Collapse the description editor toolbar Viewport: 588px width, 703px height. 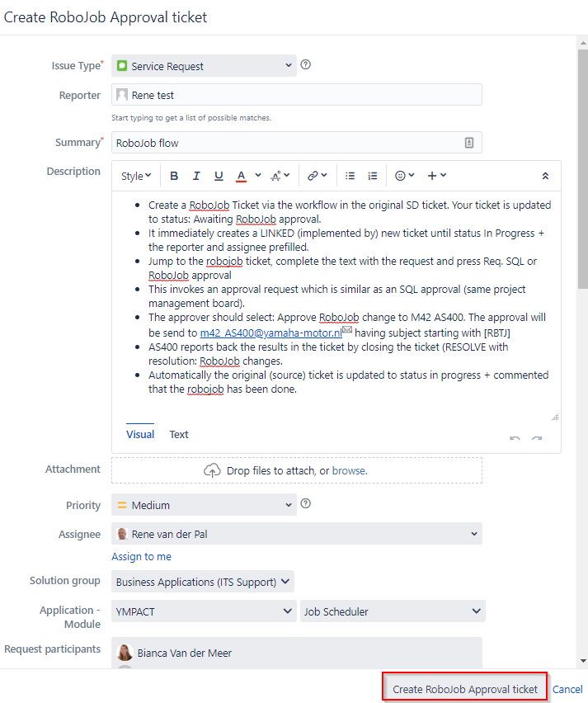click(545, 176)
